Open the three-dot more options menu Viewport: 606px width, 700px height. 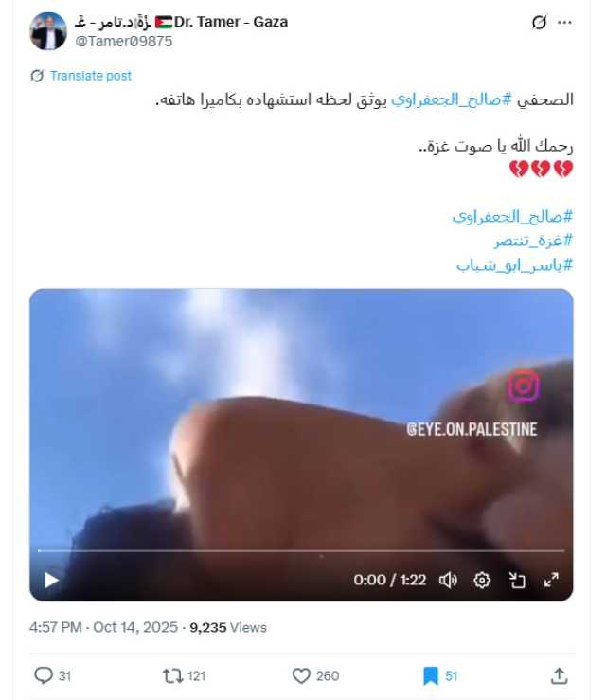click(565, 23)
